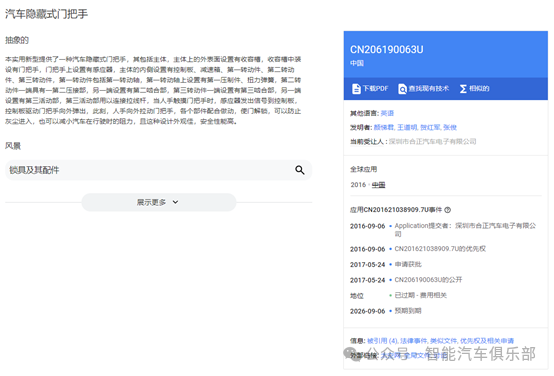The width and height of the screenshot is (554, 376).
Task: Open the 被引用 (4) link
Action: pyautogui.click(x=383, y=341)
